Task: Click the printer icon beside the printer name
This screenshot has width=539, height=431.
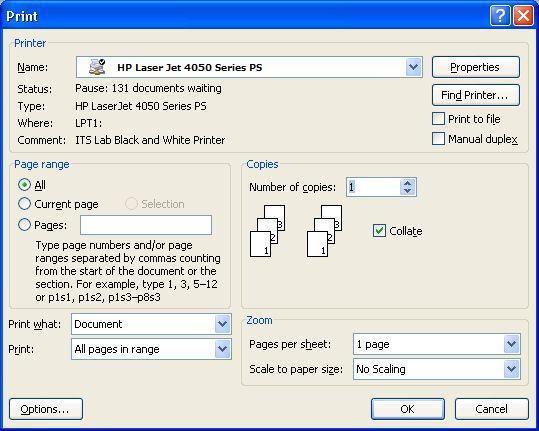Action: [x=97, y=67]
